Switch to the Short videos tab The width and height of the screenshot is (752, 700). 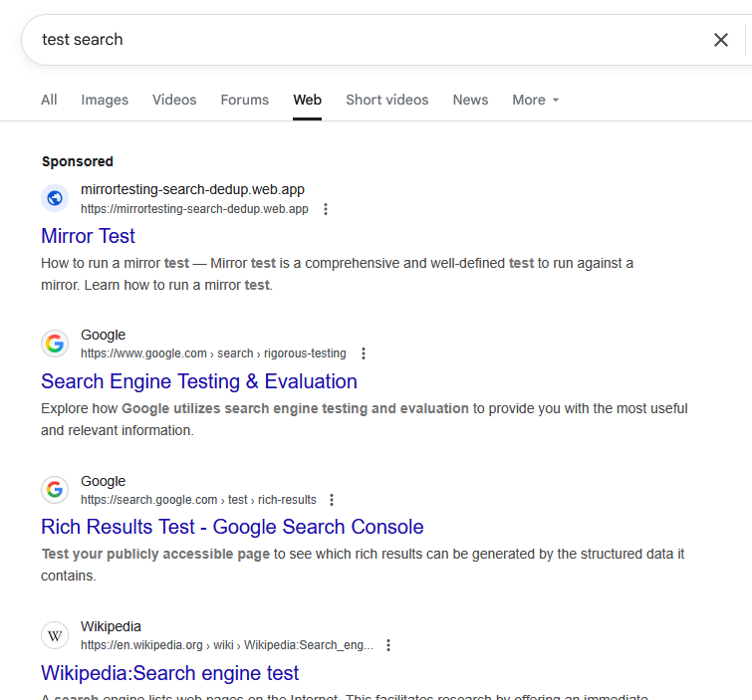tap(387, 100)
